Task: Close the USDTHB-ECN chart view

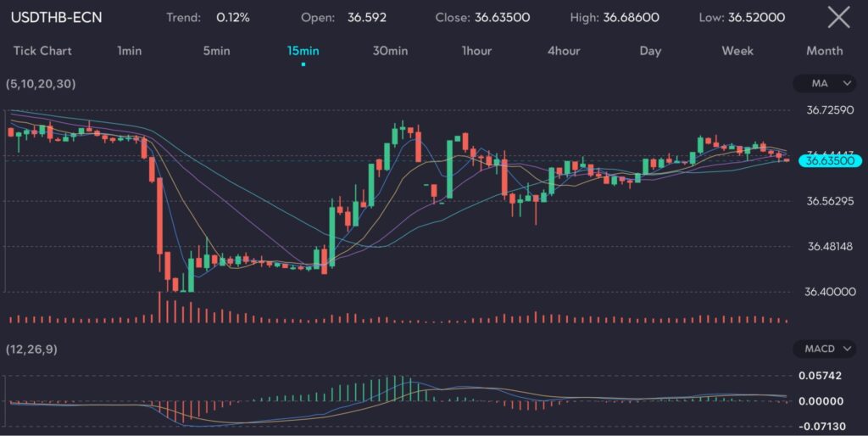Action: pos(837,17)
